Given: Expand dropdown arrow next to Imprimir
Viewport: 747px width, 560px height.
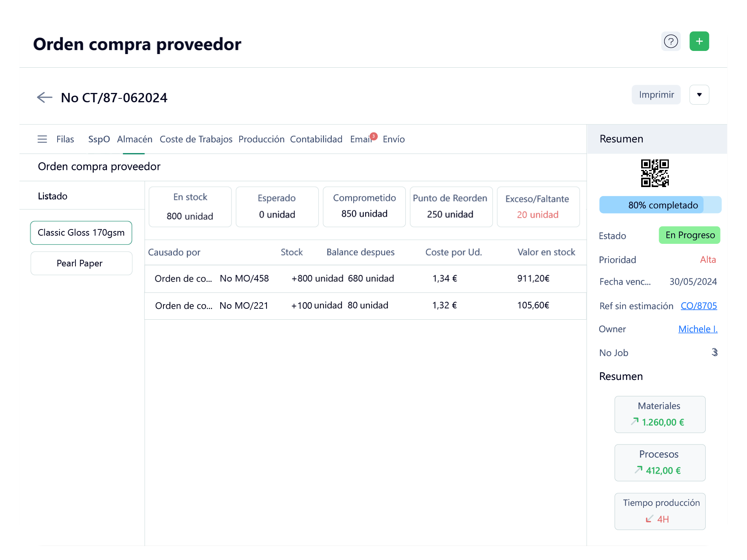Looking at the screenshot, I should pyautogui.click(x=699, y=94).
